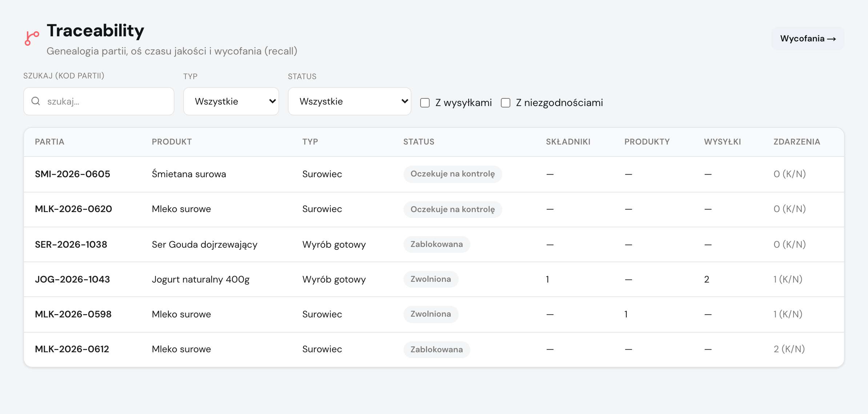Image resolution: width=868 pixels, height=414 pixels.
Task: Click the Traceability branch icon
Action: [x=32, y=38]
